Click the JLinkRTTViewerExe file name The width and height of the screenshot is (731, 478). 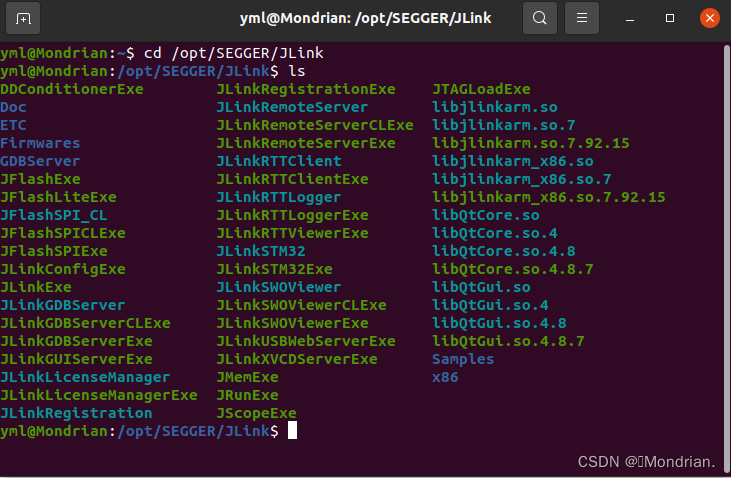coord(292,233)
